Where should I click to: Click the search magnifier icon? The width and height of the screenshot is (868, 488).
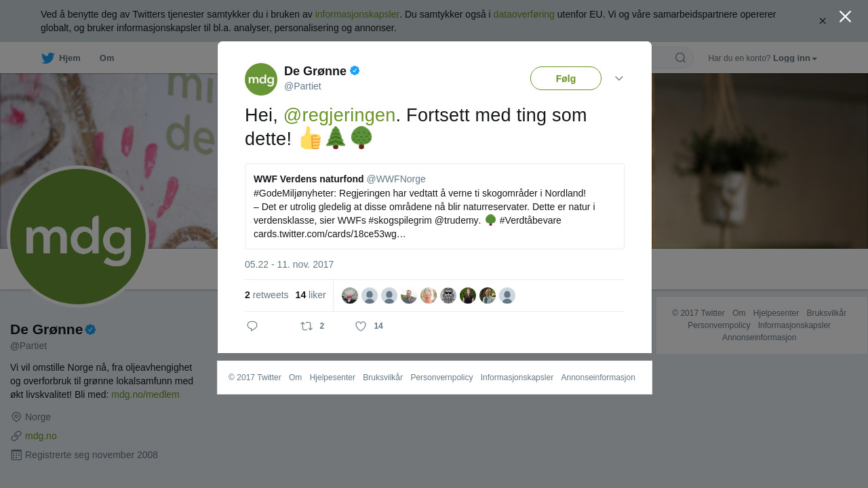(x=680, y=58)
